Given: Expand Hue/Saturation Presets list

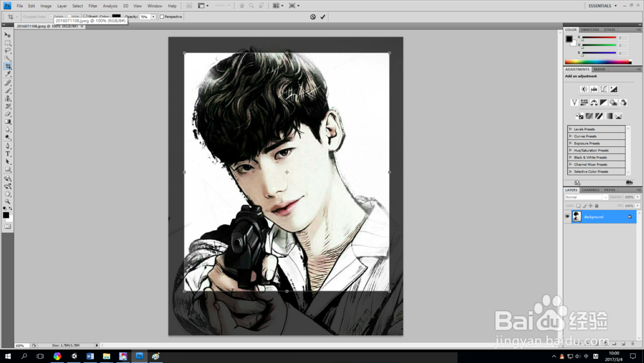Looking at the screenshot, I should 571,150.
